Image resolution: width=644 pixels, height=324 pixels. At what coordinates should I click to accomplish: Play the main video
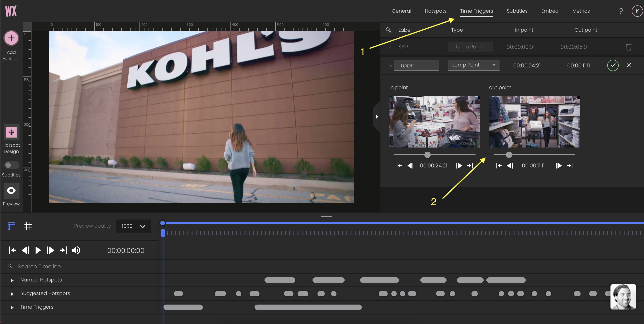(x=38, y=250)
